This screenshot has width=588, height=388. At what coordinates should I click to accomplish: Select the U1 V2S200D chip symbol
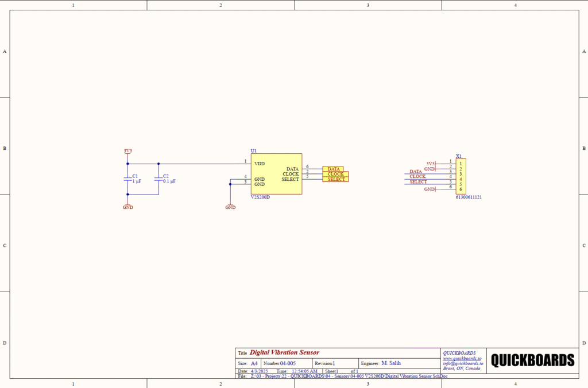tap(276, 173)
